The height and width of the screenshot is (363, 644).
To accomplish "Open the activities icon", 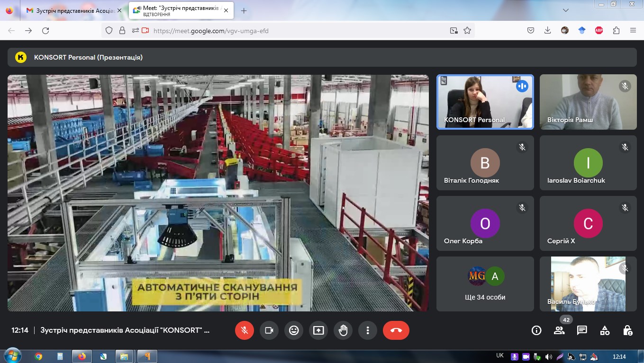I will pos(605,330).
